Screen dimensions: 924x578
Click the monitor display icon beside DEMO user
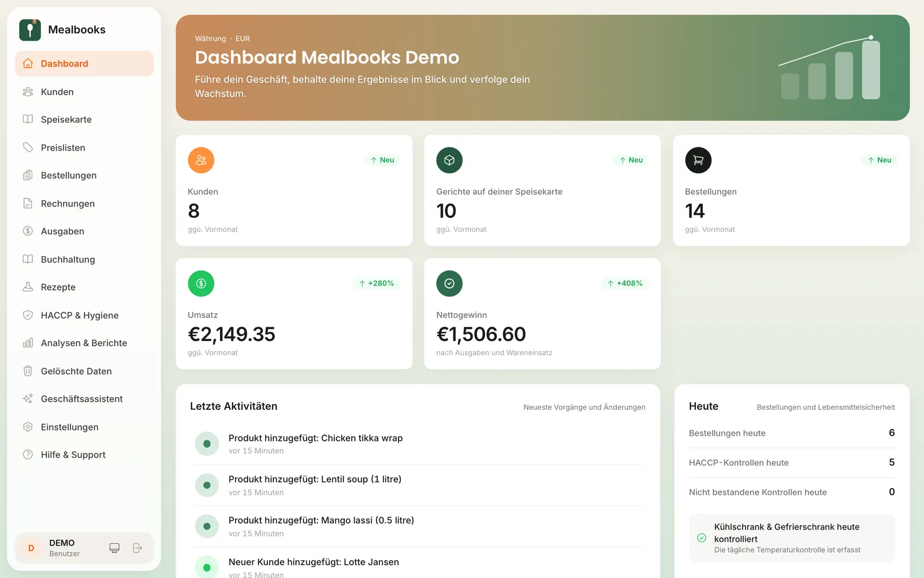click(x=114, y=548)
